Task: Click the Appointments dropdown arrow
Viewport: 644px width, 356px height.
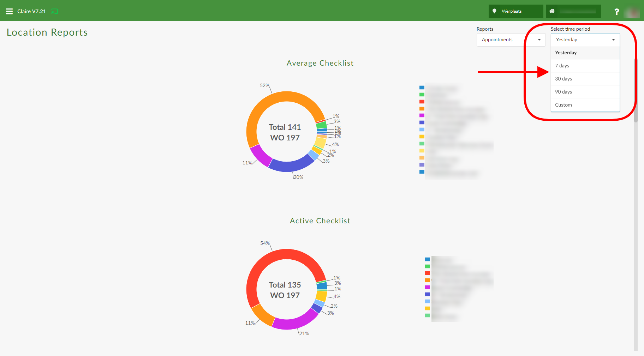Action: pyautogui.click(x=539, y=40)
